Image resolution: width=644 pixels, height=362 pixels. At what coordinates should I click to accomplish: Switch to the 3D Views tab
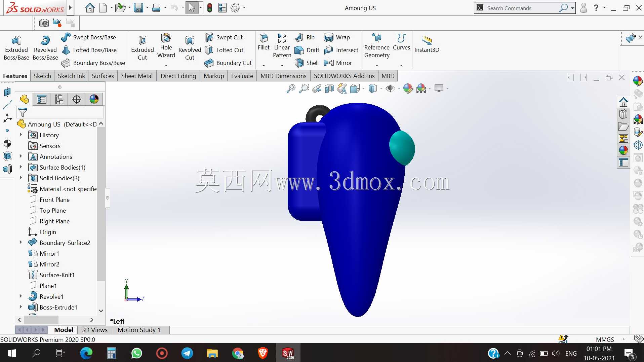[x=94, y=330]
